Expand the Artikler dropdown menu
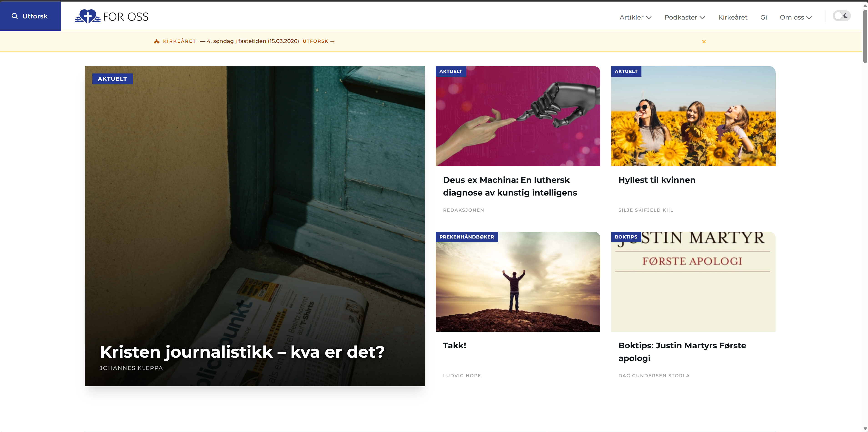868x432 pixels. [x=635, y=17]
